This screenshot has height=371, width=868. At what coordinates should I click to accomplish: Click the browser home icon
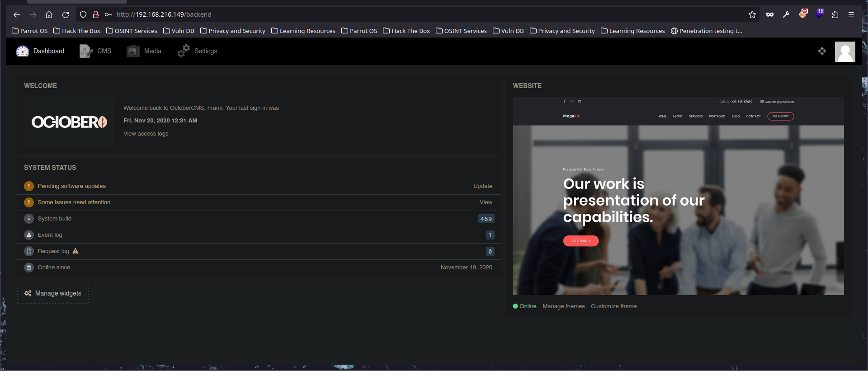[49, 14]
